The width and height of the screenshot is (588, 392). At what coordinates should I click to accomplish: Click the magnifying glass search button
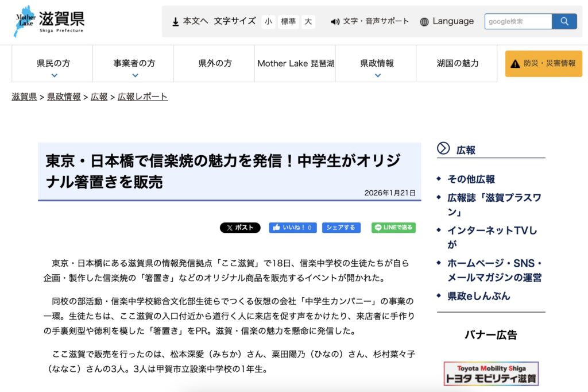(x=564, y=22)
